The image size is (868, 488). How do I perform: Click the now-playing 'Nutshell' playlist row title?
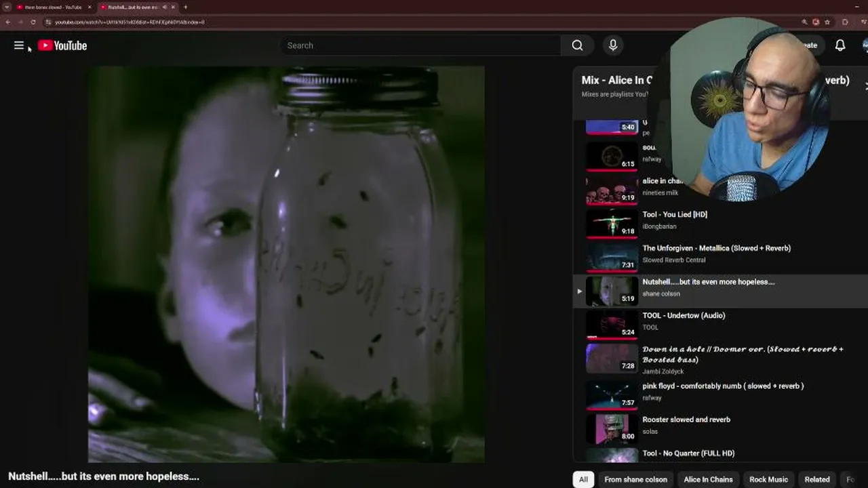pyautogui.click(x=709, y=282)
